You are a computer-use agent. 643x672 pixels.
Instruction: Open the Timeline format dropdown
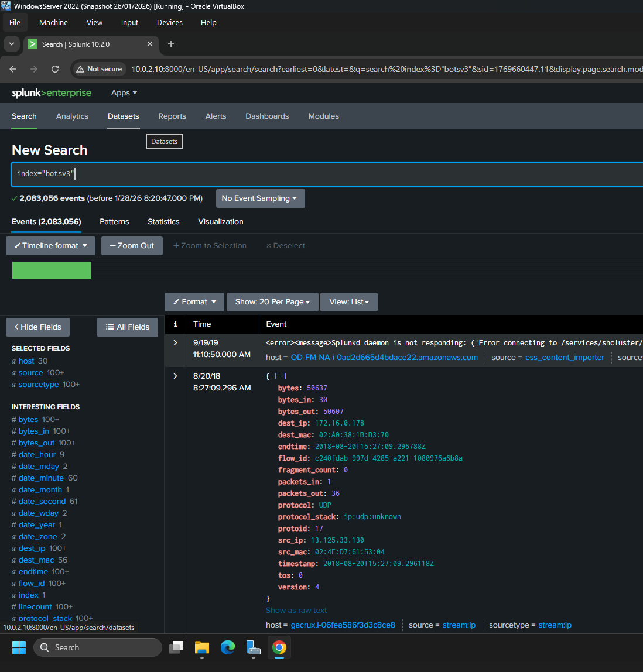50,246
